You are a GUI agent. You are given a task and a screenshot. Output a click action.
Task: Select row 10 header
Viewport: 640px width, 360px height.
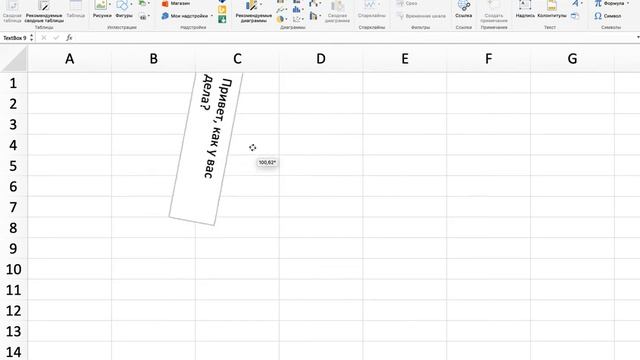(13, 269)
